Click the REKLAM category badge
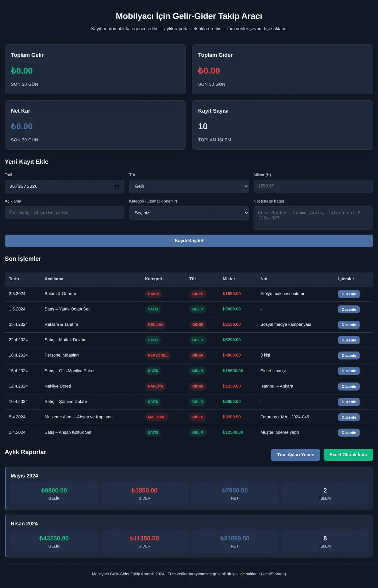The image size is (378, 588). coord(156,325)
